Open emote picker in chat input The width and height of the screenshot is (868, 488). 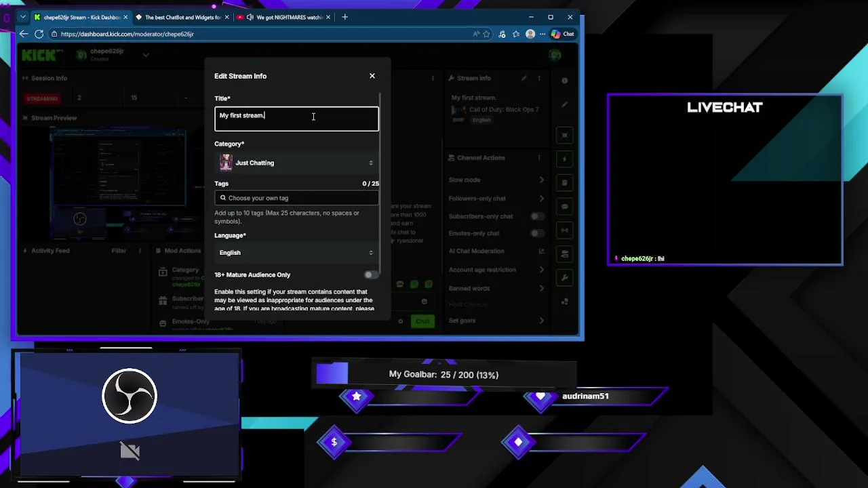tap(425, 302)
